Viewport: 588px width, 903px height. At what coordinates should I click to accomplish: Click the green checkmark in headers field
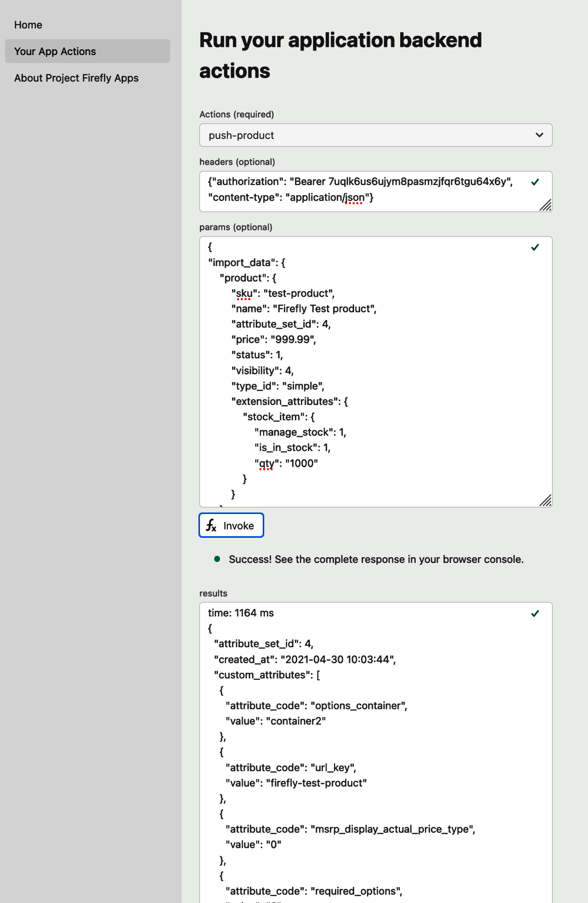[535, 182]
